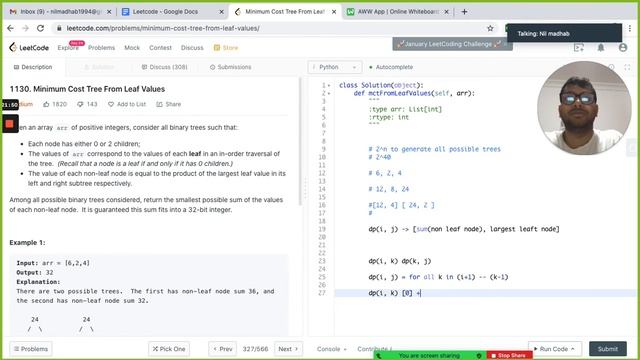Submit the solution
The width and height of the screenshot is (640, 360).
click(x=608, y=349)
